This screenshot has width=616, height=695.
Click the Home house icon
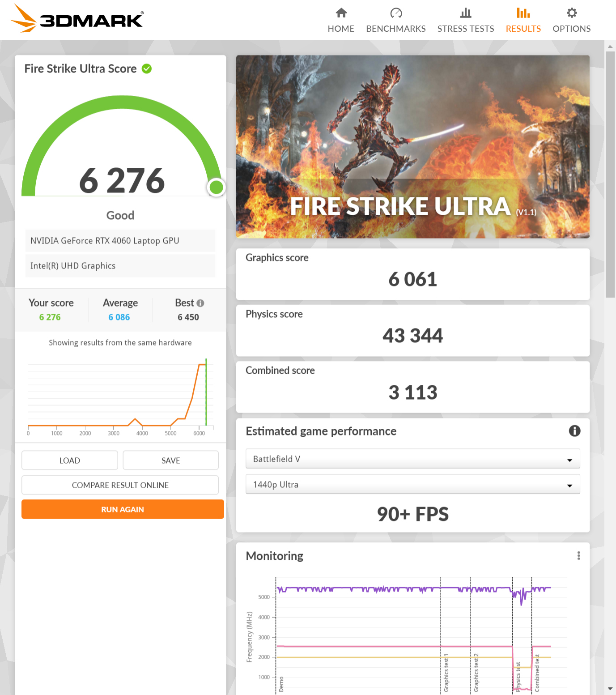click(341, 13)
